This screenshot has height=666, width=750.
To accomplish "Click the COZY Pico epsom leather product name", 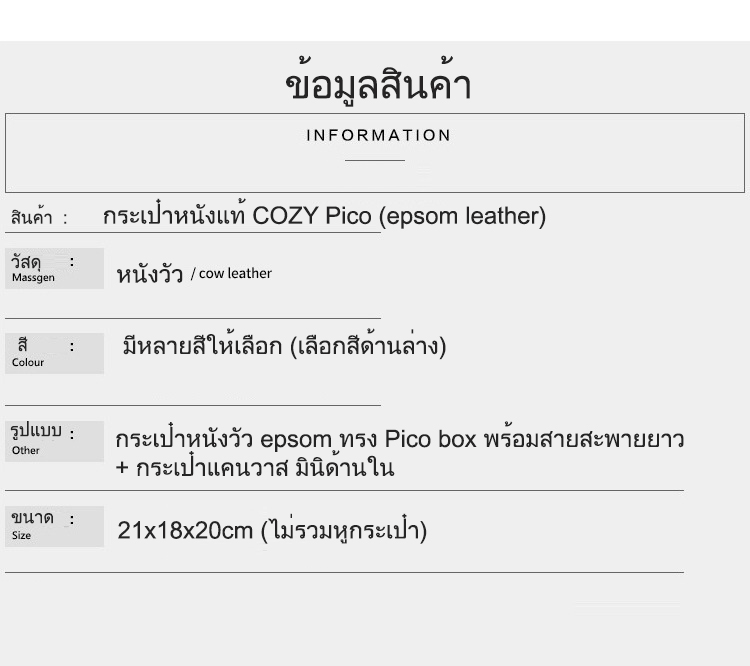I will (x=324, y=215).
